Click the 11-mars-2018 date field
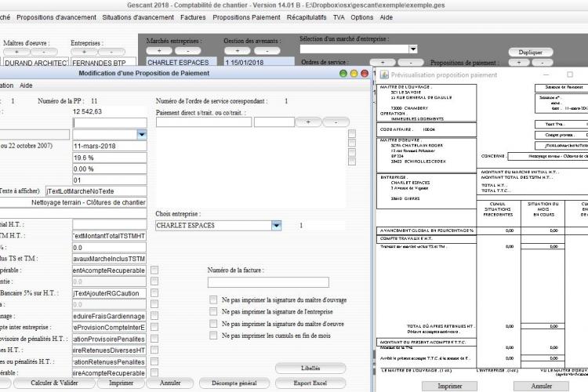The height and width of the screenshot is (392, 588). (110, 146)
